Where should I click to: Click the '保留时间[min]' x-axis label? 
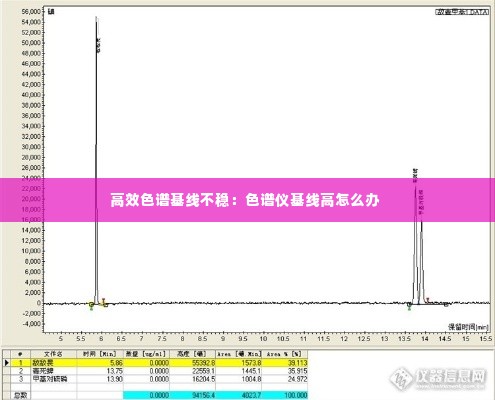[468, 327]
